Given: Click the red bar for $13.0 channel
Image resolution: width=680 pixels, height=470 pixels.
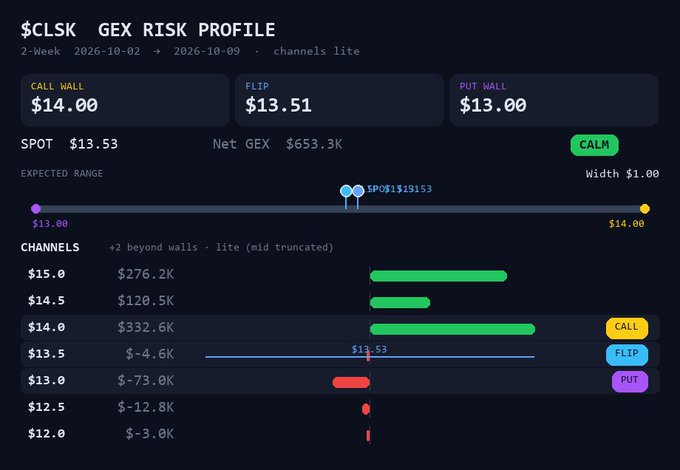Looking at the screenshot, I should [x=351, y=382].
